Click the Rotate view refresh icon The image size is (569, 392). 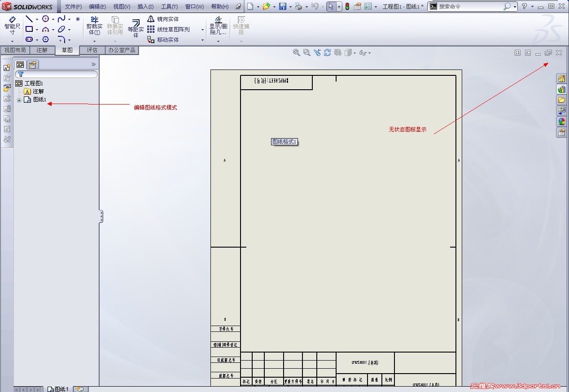pos(328,52)
